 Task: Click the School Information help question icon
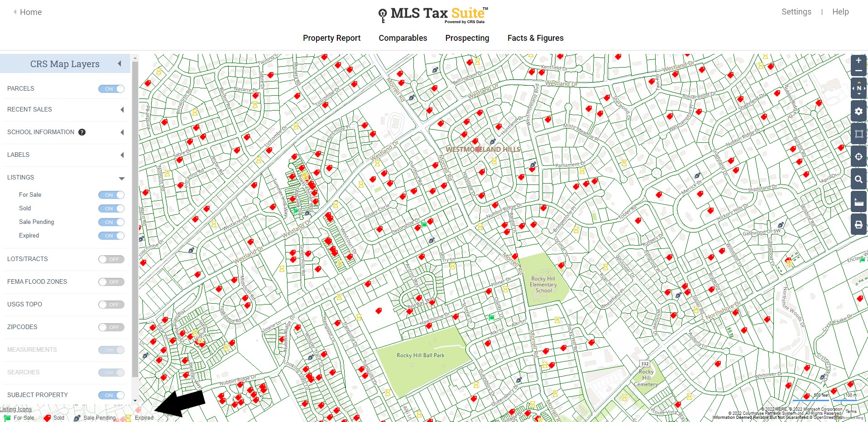pos(82,132)
